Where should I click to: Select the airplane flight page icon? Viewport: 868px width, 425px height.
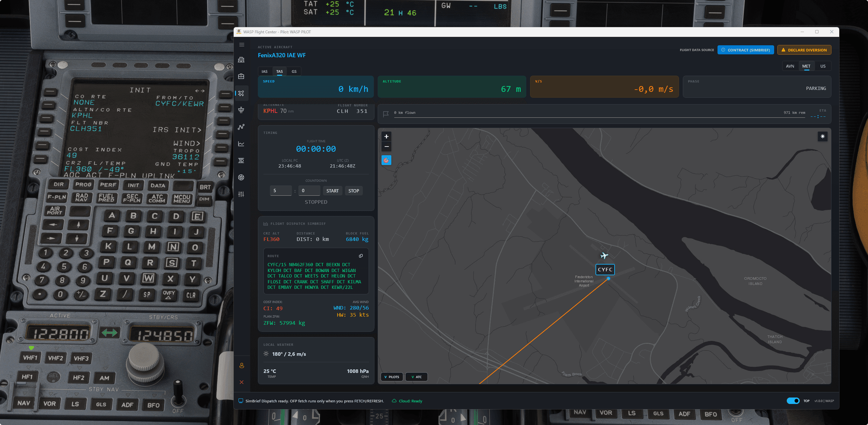[241, 93]
